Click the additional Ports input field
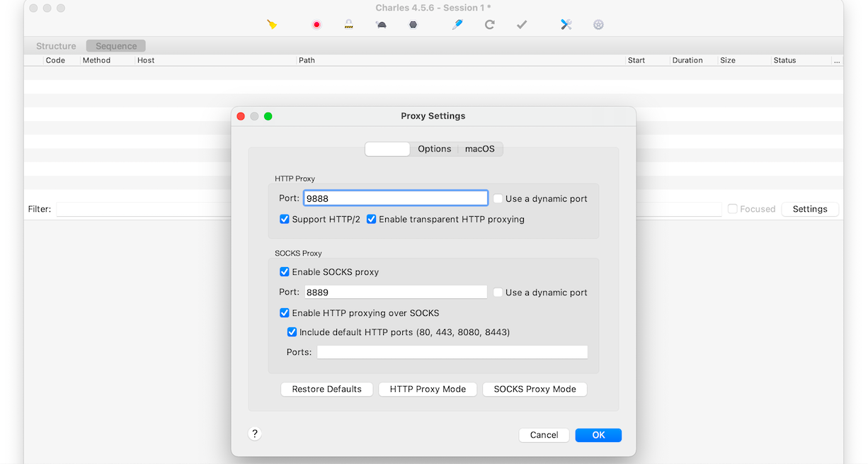The image size is (868, 464). (x=452, y=352)
